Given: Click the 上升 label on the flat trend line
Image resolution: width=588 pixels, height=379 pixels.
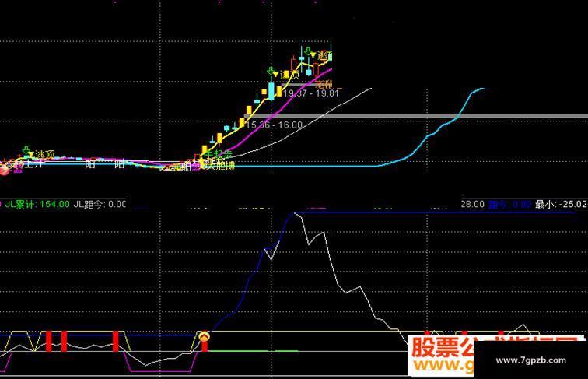Looking at the screenshot, I should 33,164.
